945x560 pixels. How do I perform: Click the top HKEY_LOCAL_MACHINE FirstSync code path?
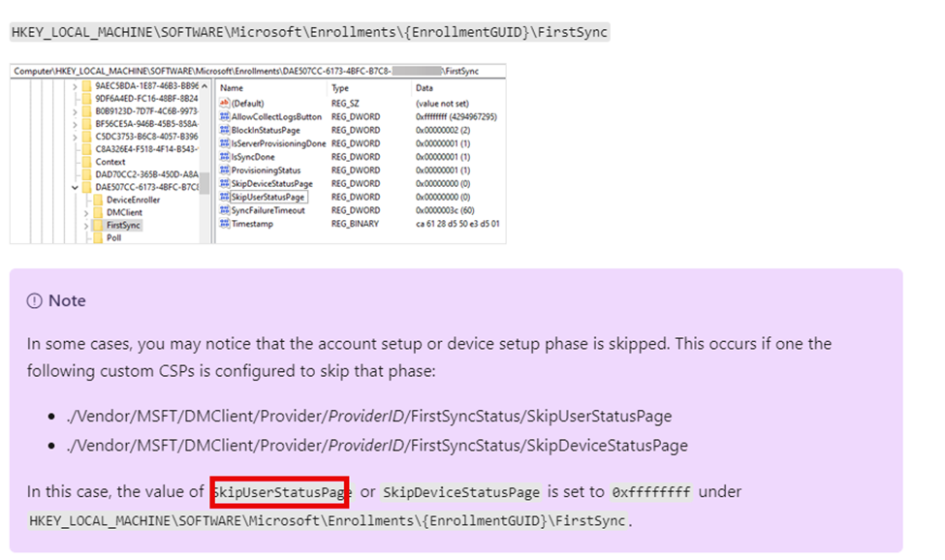coord(310,32)
